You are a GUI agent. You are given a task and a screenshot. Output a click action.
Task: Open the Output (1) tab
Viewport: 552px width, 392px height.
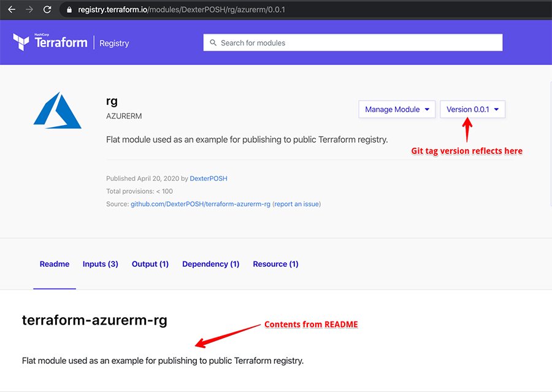coord(150,264)
